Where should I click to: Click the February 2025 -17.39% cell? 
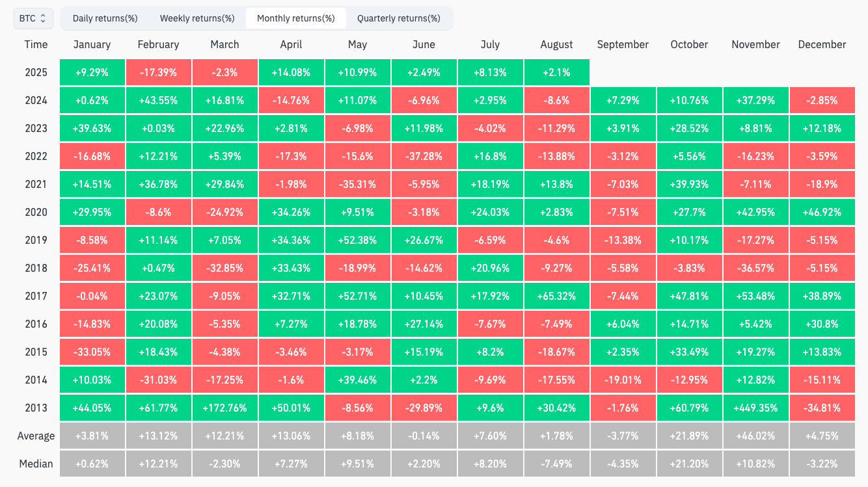point(158,72)
